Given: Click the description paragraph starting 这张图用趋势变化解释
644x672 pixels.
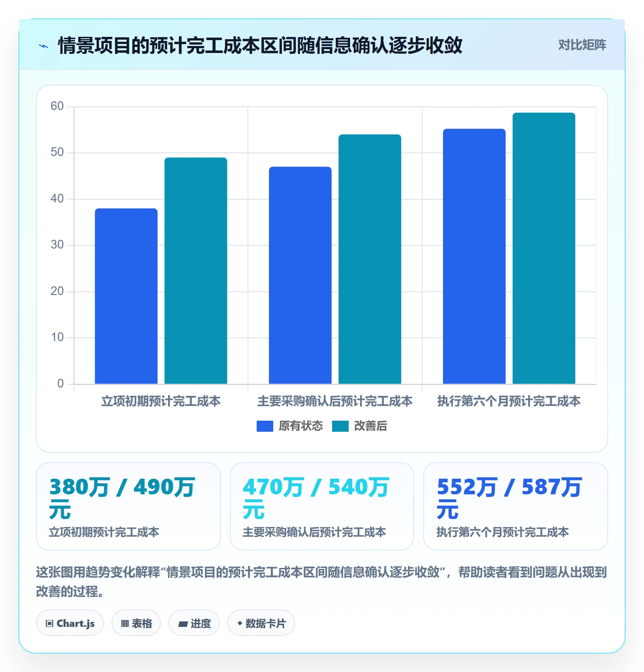Looking at the screenshot, I should pos(322,582).
